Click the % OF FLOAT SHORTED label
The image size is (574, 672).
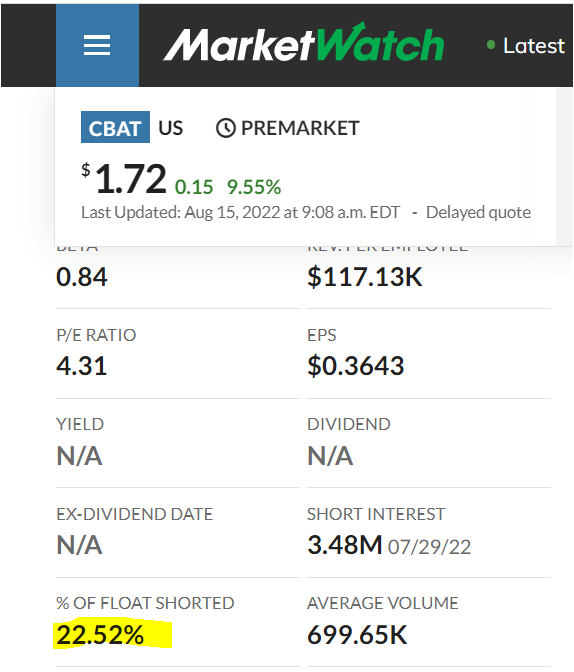pyautogui.click(x=145, y=603)
